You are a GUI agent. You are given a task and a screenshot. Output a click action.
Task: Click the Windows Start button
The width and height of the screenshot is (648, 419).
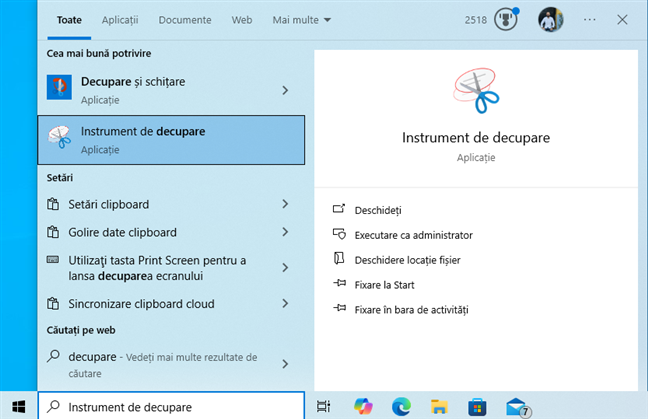[18, 406]
